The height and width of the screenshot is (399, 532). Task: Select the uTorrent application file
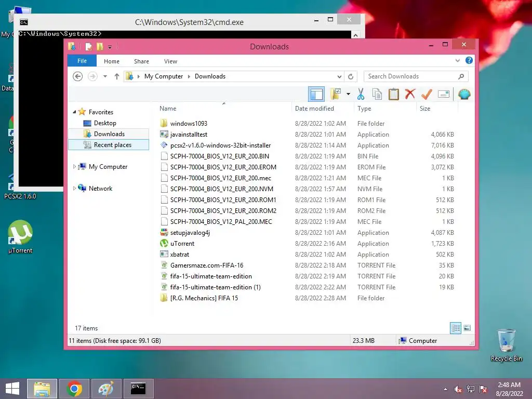coord(182,243)
